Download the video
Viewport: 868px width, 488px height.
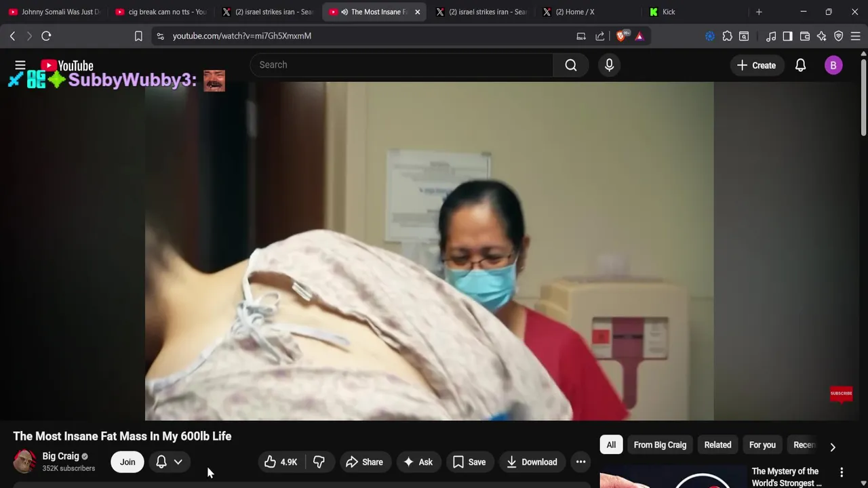click(x=532, y=462)
